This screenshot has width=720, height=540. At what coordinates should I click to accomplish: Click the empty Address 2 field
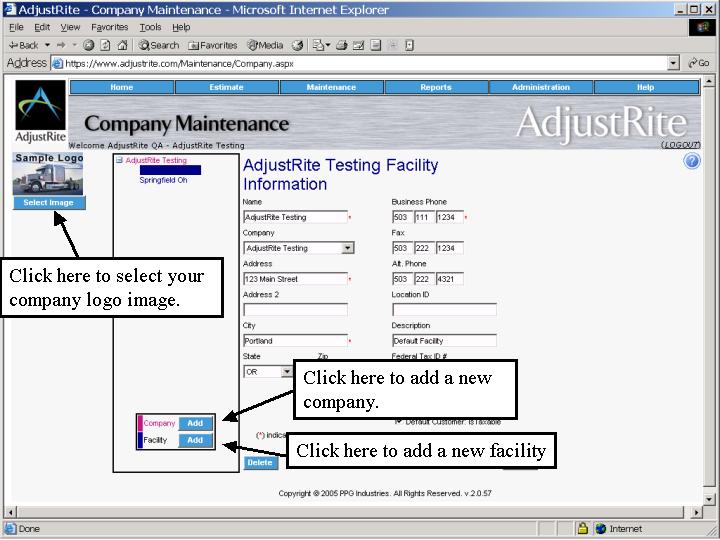(295, 309)
